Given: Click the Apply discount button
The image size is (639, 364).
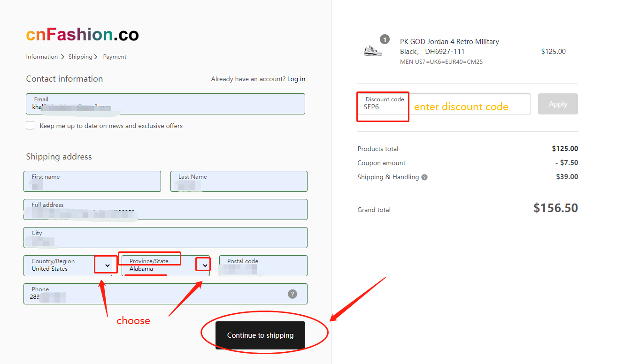Looking at the screenshot, I should point(558,104).
